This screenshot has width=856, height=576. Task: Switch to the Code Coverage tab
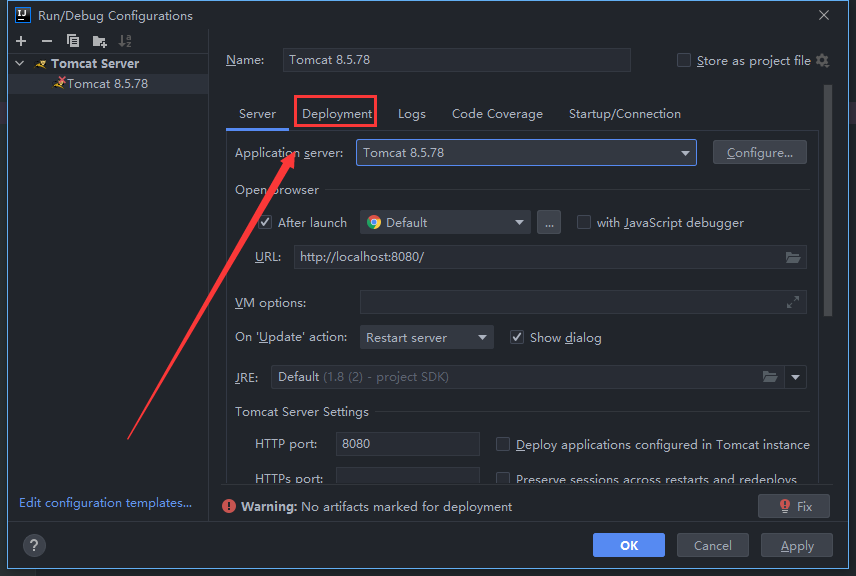497,114
